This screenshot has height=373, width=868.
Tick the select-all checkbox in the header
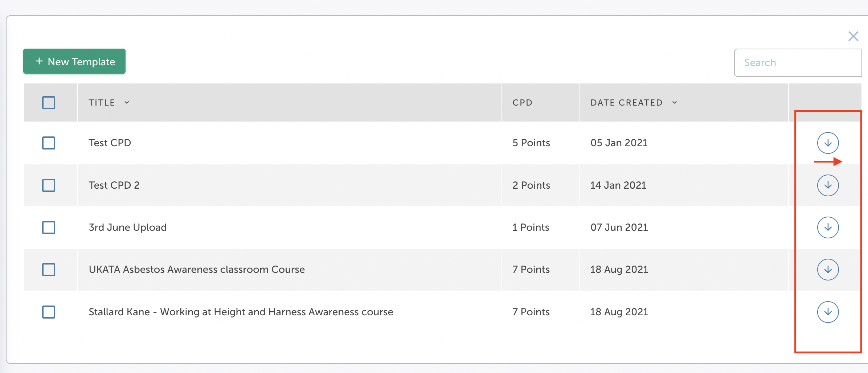tap(49, 103)
